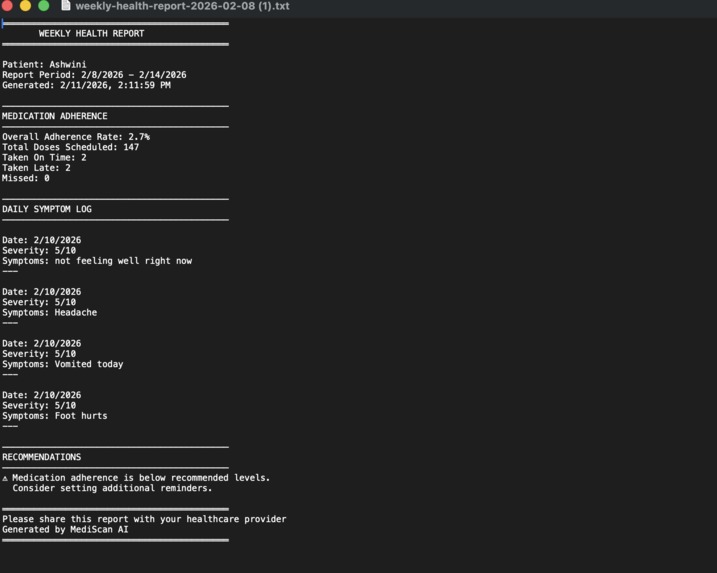Click Severity line above Vomited today entry
717x573 pixels.
39,354
